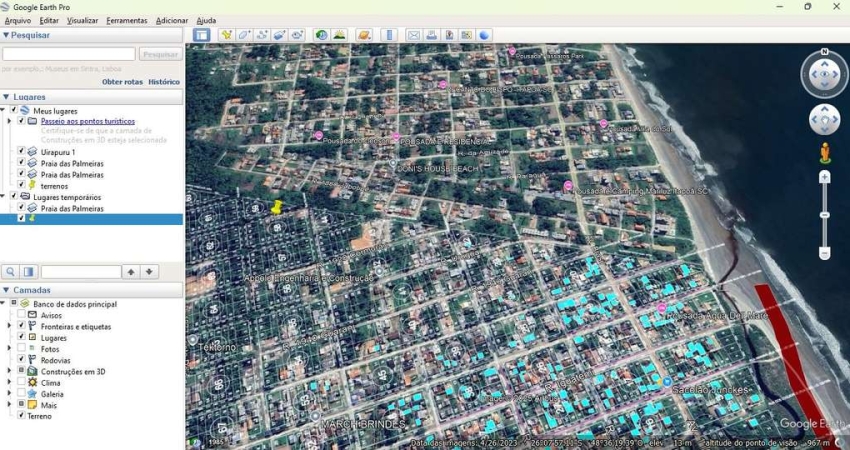
Task: Click the blue globe Earth icon
Action: [x=484, y=35]
